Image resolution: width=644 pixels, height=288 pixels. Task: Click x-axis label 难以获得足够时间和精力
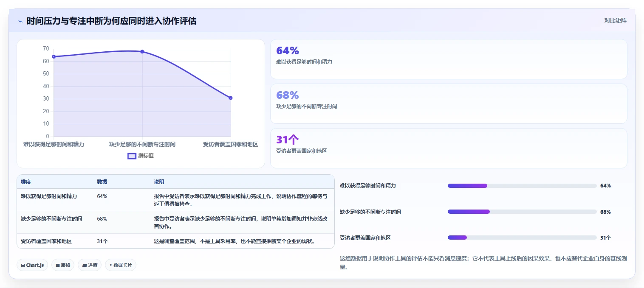(54, 145)
